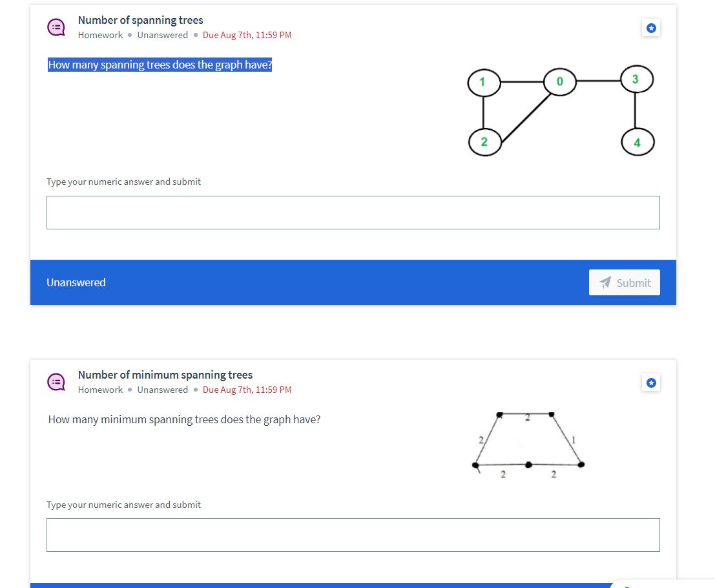Click the paper plane icon in the Submit button
Screen dimensions: 715x588
605,282
